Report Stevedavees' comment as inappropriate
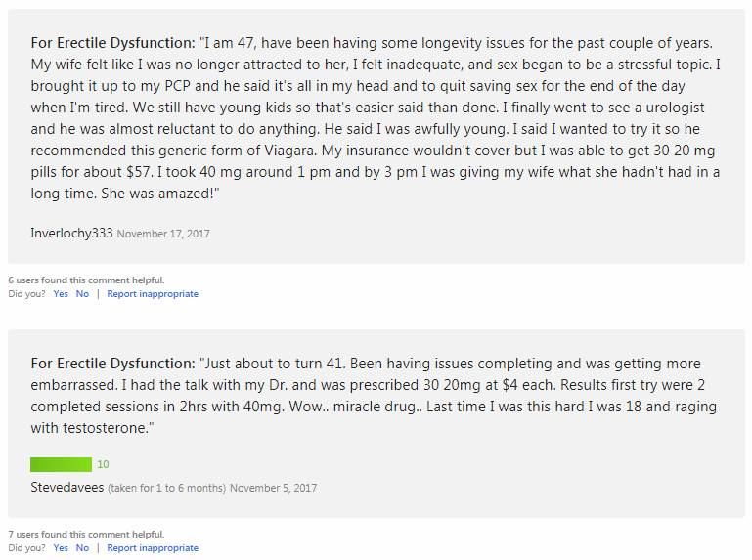The height and width of the screenshot is (560, 752). coord(153,548)
